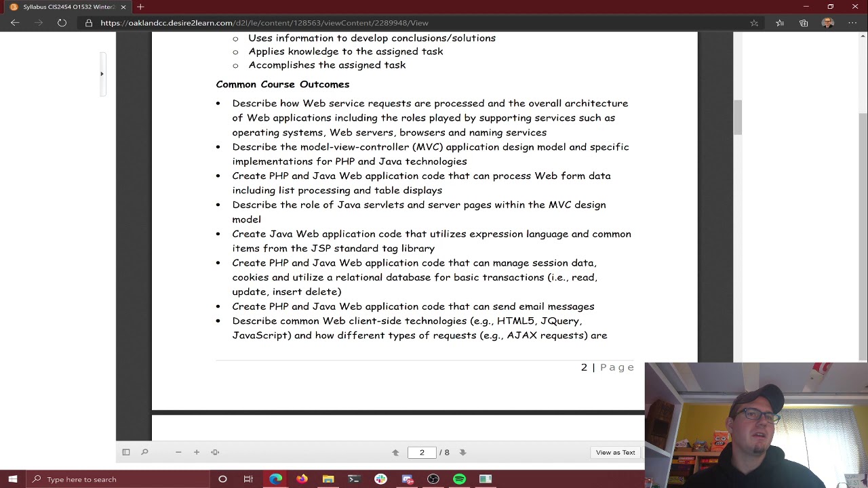Click bullet mentioning JSP standard tag library
Image resolution: width=868 pixels, height=488 pixels.
431,241
